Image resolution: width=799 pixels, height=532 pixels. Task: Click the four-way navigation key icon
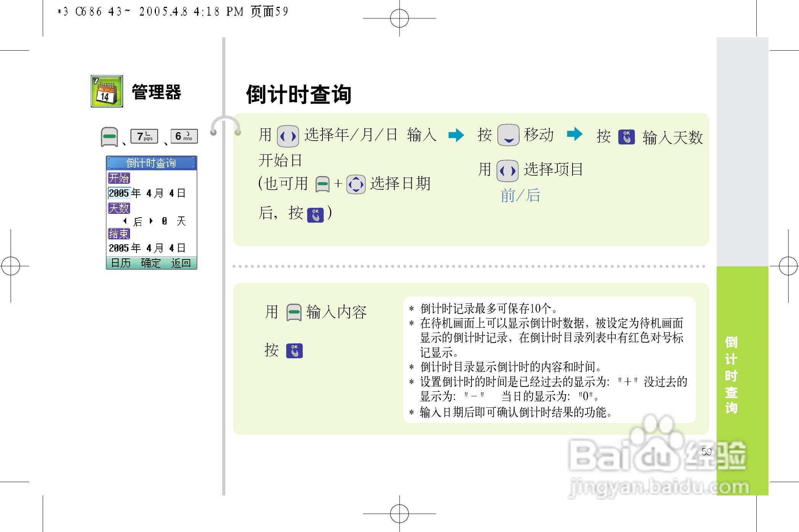tap(356, 184)
